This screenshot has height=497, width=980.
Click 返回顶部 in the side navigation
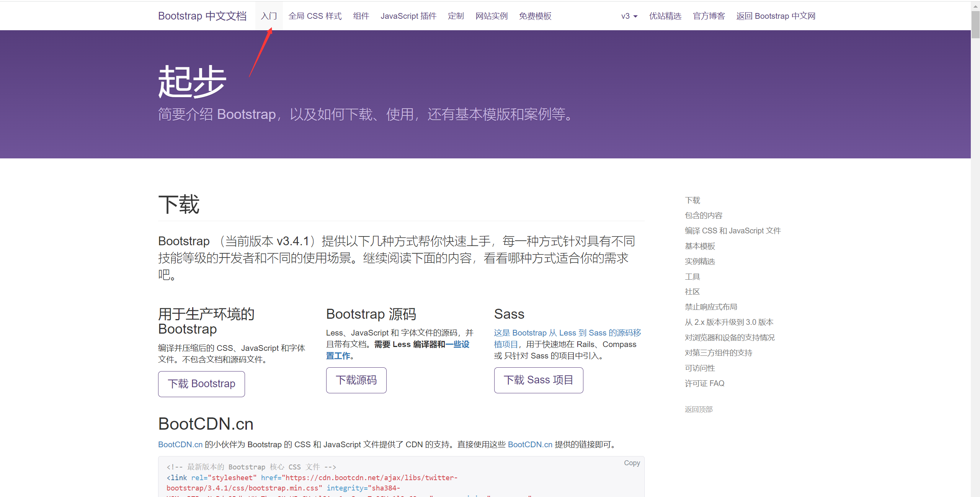tap(698, 409)
